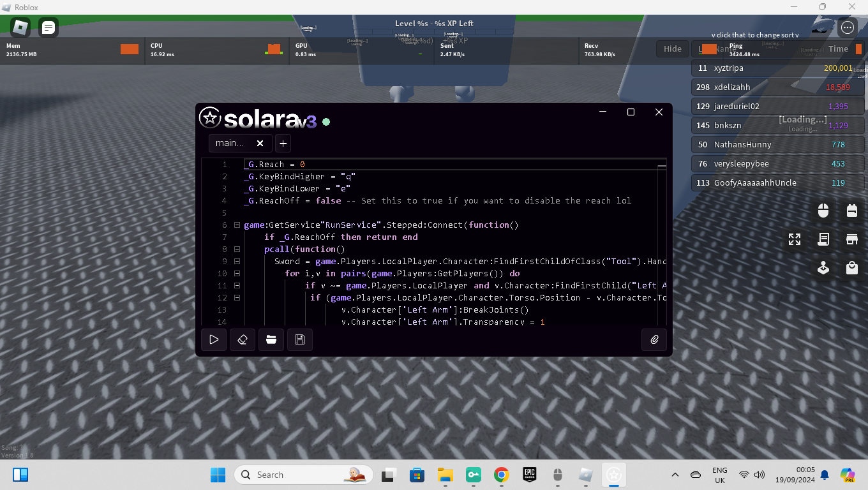The width and height of the screenshot is (868, 490).
Task: Open the shop storefront icon in game menu
Action: tap(851, 239)
